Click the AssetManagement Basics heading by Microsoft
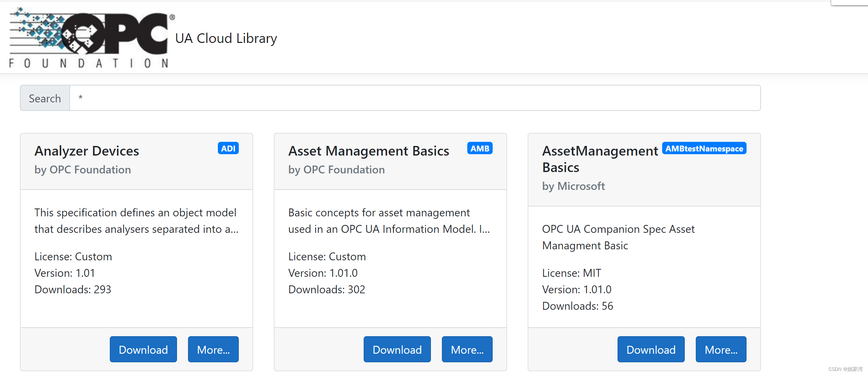Screen dimensions: 868x375 click(x=600, y=159)
